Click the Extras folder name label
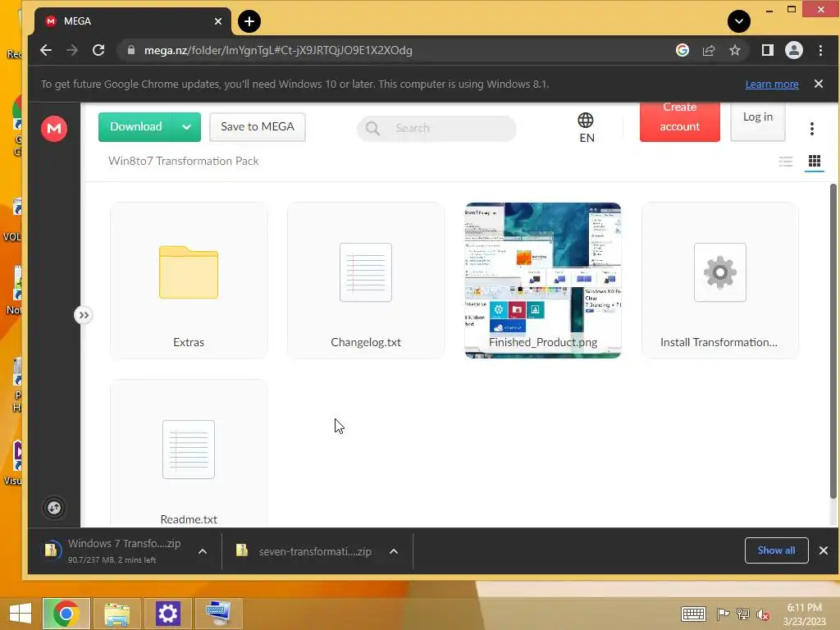Image resolution: width=840 pixels, height=630 pixels. click(189, 342)
